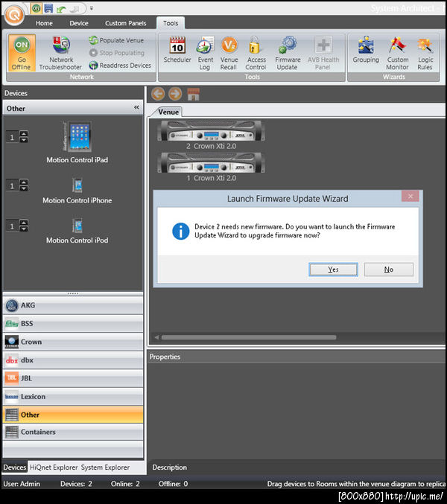This screenshot has width=447, height=504.
Task: Expand the Lexicon device category
Action: pos(73,397)
